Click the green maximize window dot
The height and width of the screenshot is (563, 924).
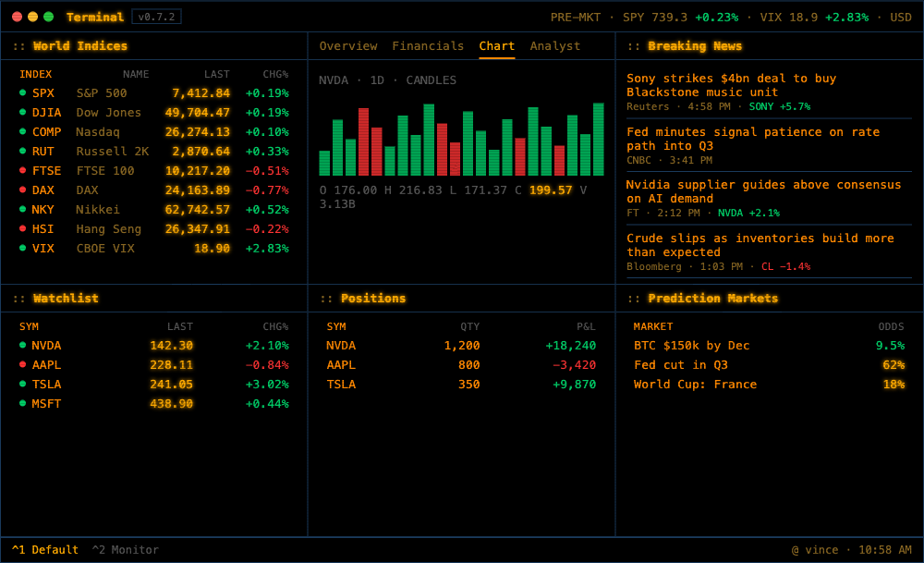pos(48,17)
